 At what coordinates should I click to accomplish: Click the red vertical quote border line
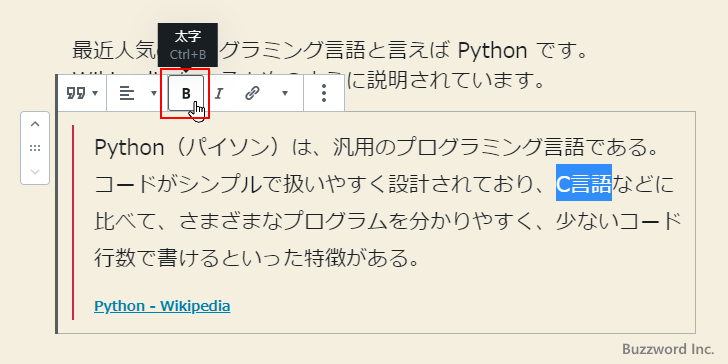[x=73, y=222]
